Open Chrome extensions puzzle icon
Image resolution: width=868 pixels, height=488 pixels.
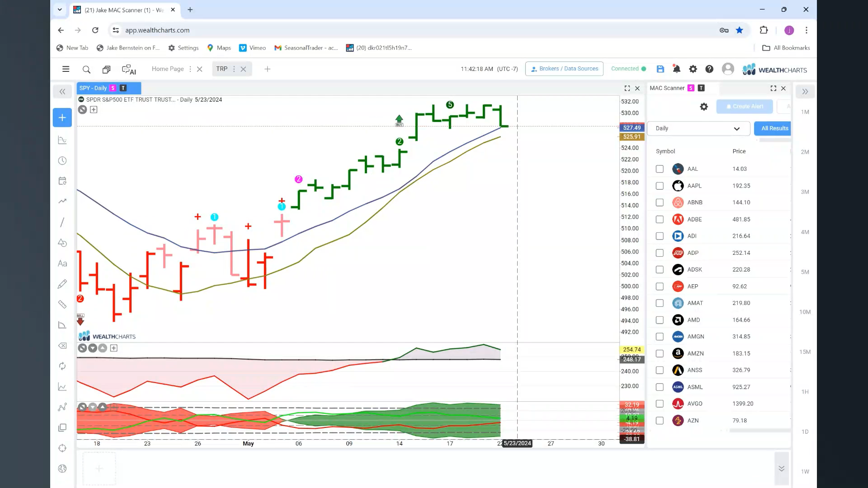coord(764,30)
